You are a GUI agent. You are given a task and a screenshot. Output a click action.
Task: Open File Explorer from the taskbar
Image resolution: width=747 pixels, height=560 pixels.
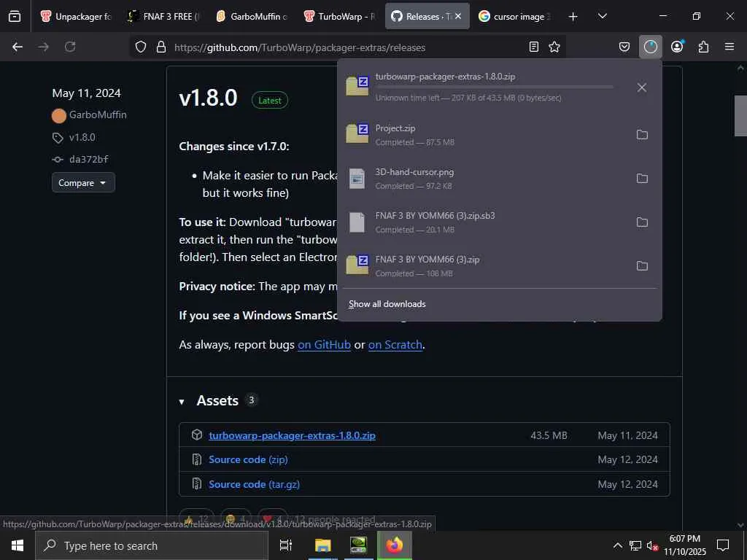pyautogui.click(x=322, y=545)
